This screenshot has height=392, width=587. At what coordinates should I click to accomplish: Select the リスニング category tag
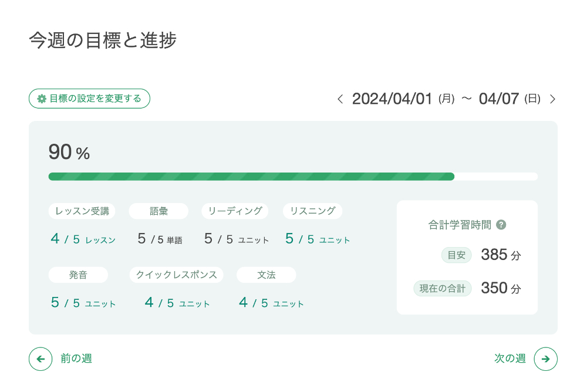click(x=312, y=211)
